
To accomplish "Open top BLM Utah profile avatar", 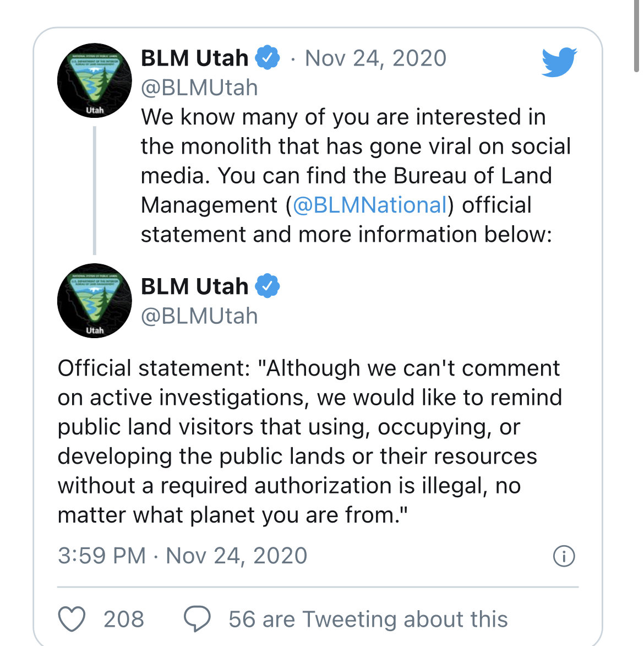I will coord(95,80).
